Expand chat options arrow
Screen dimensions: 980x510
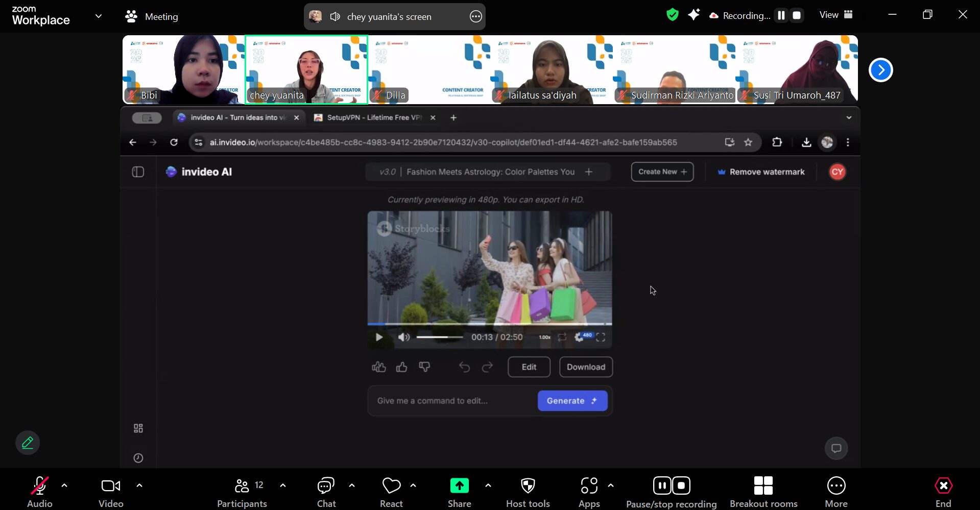(352, 485)
